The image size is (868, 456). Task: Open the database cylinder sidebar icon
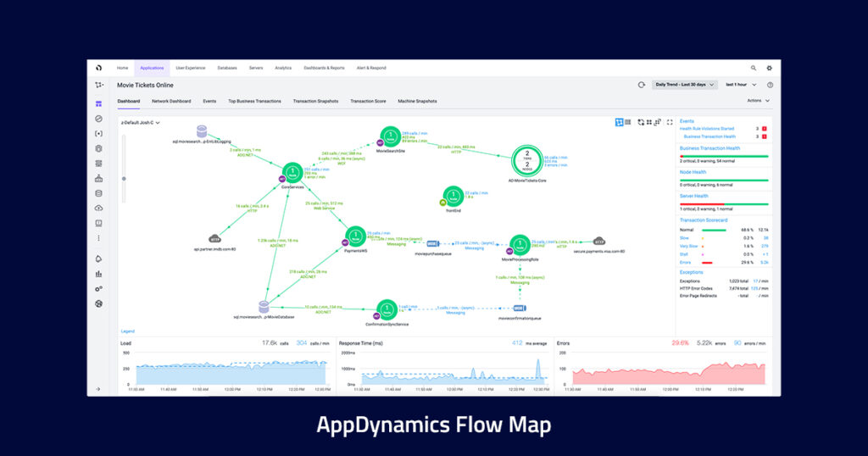(x=98, y=193)
